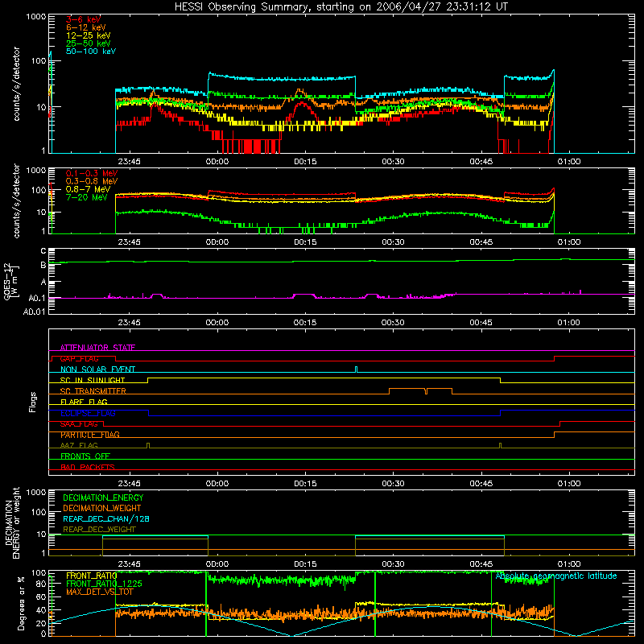Click the green FRONTS_OFF flag label
This screenshot has width=644, height=644.
click(85, 456)
